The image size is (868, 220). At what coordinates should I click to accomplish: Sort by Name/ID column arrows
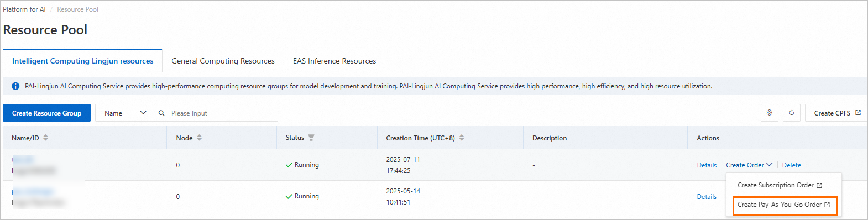(x=46, y=138)
